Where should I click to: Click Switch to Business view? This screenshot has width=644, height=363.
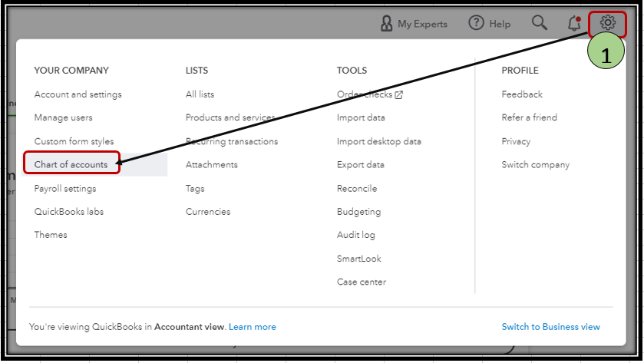[x=551, y=327]
